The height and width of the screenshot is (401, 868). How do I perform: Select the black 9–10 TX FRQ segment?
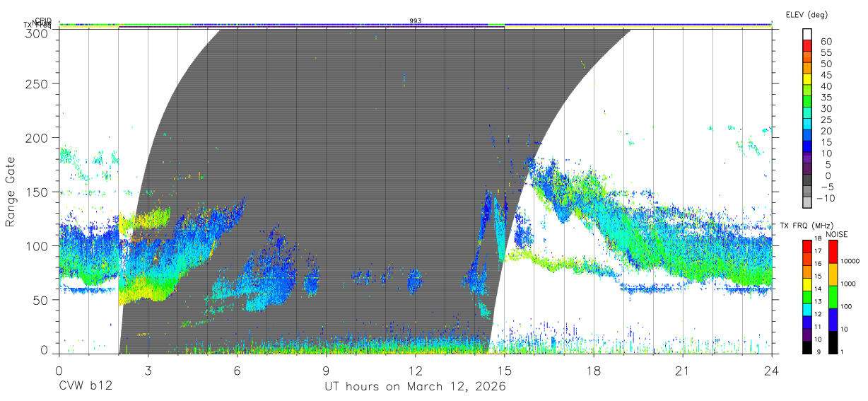tap(807, 347)
